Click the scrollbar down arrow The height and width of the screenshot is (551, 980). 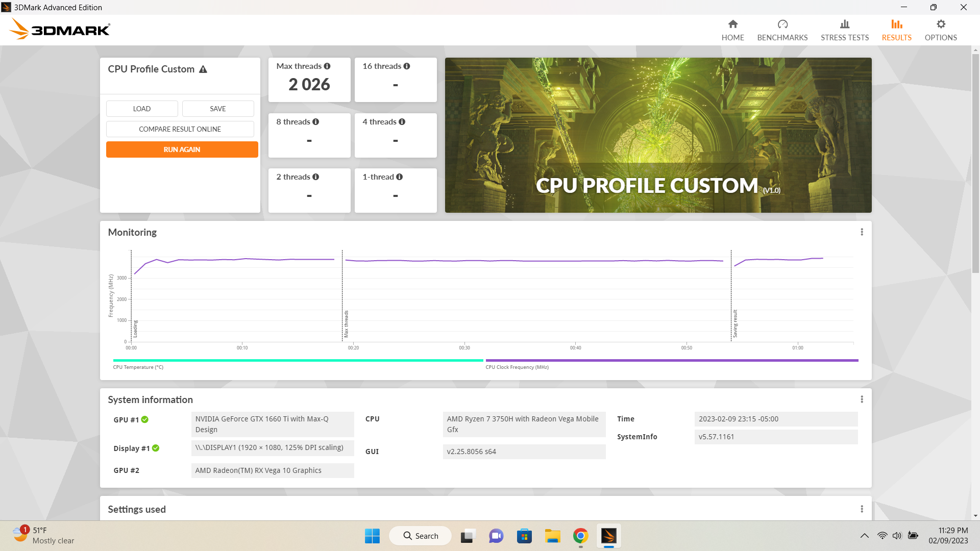click(975, 516)
